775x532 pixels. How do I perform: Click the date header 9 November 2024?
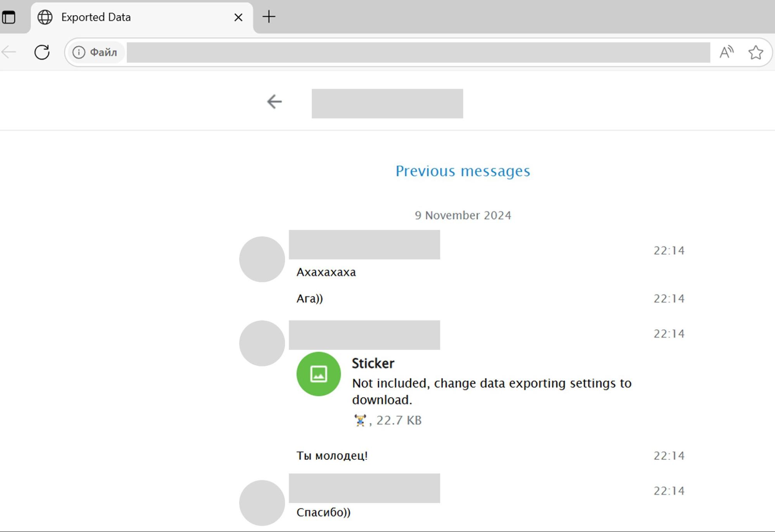point(463,215)
